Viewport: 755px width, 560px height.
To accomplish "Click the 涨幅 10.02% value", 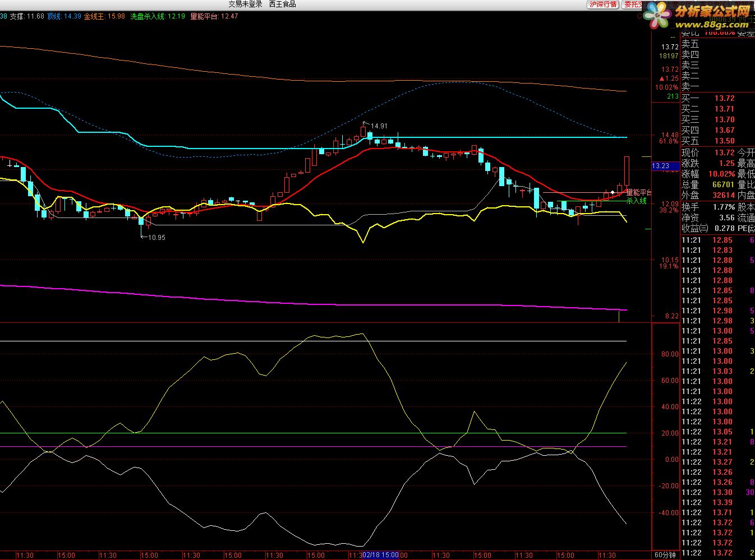I will click(721, 174).
